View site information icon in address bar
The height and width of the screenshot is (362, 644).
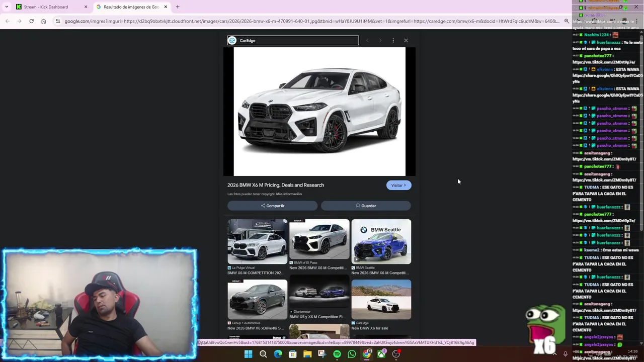tap(58, 21)
